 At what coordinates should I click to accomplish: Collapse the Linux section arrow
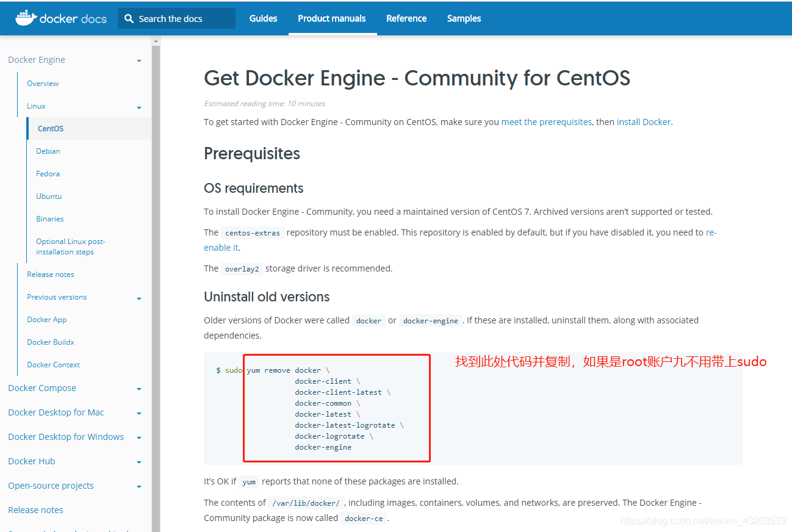139,107
